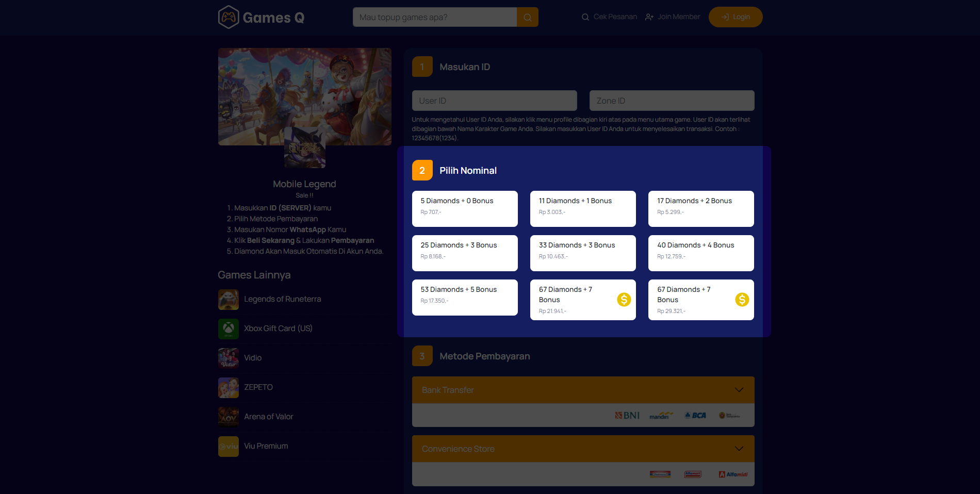Click the ZEPETO app icon
980x494 pixels.
point(228,388)
